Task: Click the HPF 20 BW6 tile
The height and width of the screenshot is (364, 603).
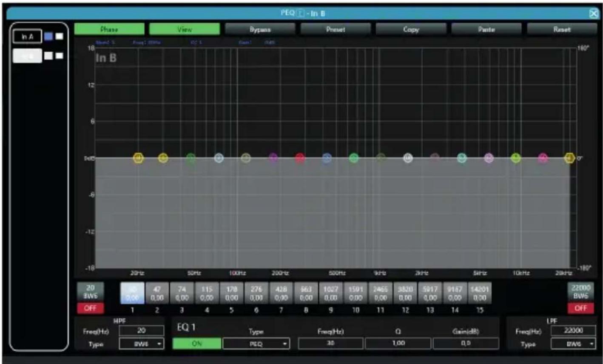Action: (90, 292)
